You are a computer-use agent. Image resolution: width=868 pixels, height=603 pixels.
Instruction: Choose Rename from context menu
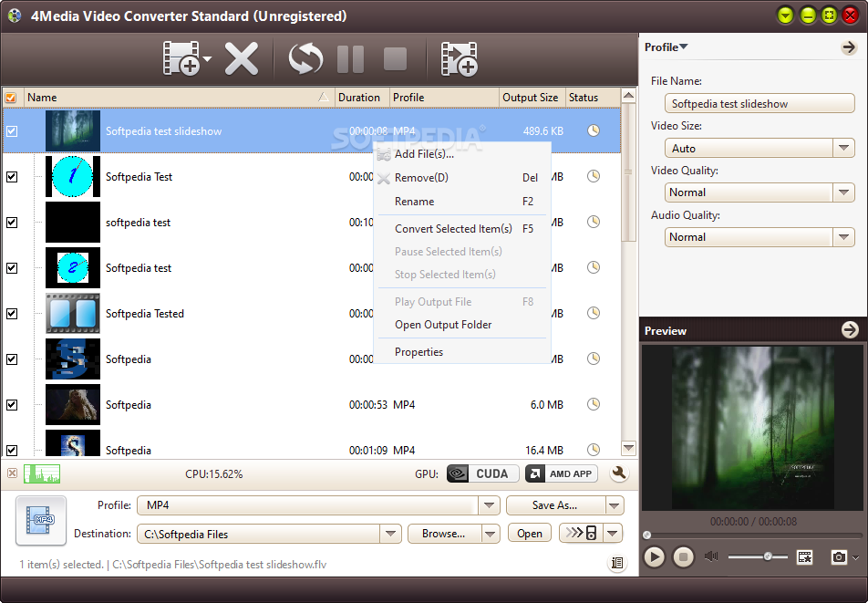[x=462, y=202]
